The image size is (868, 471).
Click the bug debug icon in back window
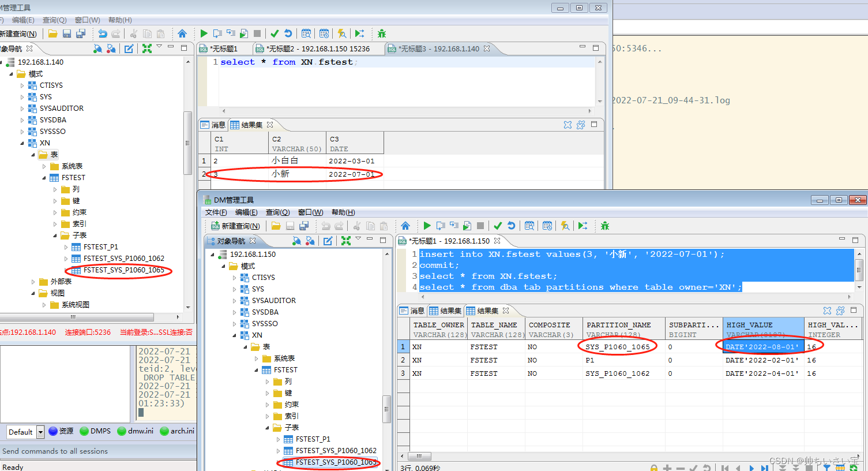click(381, 33)
